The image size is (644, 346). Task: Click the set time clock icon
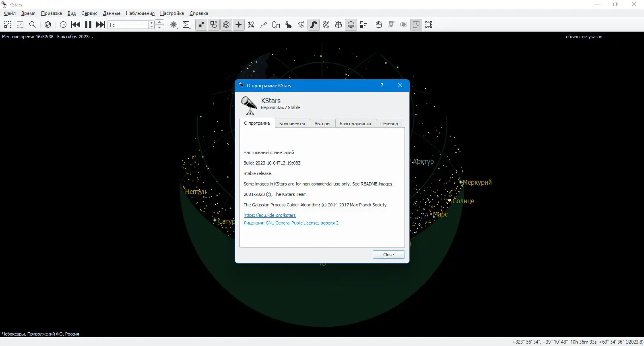point(63,25)
